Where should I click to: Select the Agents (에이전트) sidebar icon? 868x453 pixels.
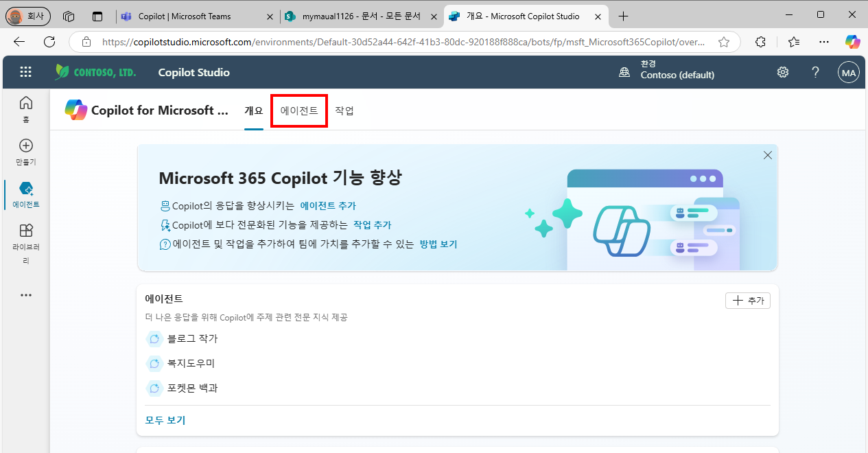point(26,195)
